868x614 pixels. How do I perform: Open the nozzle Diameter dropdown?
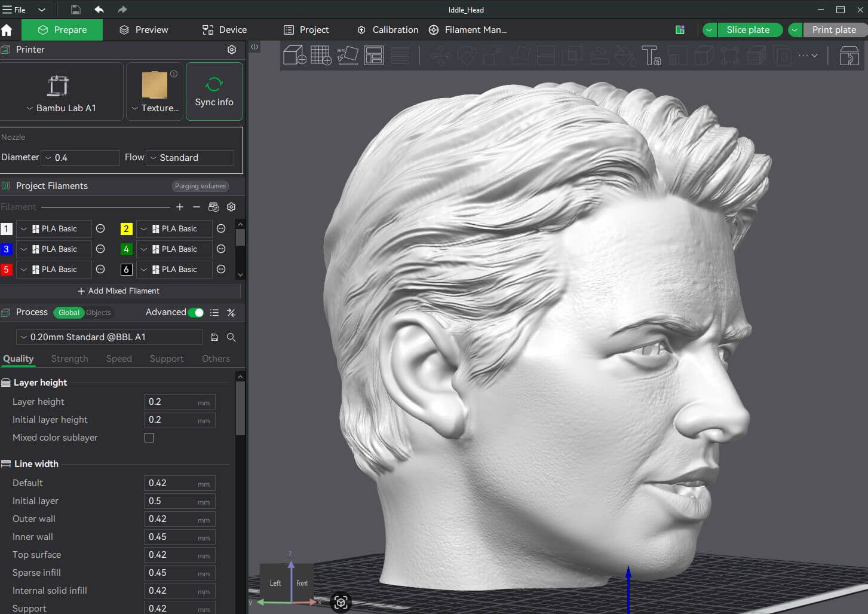tap(81, 158)
